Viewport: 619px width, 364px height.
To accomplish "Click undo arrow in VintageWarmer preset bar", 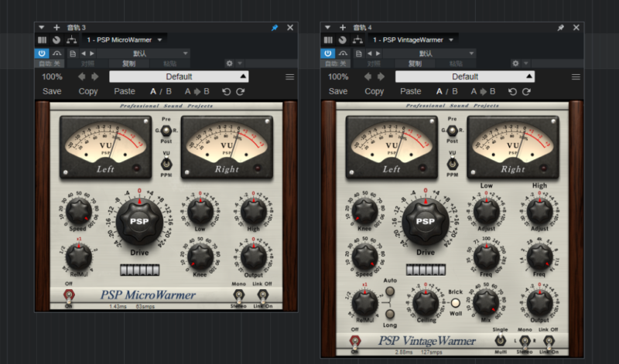I will [512, 91].
